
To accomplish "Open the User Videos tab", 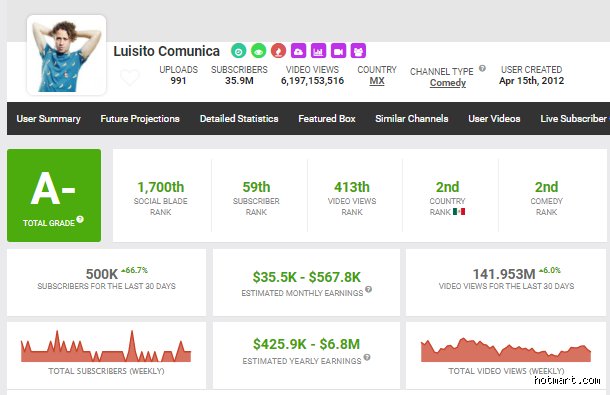I will [x=494, y=119].
